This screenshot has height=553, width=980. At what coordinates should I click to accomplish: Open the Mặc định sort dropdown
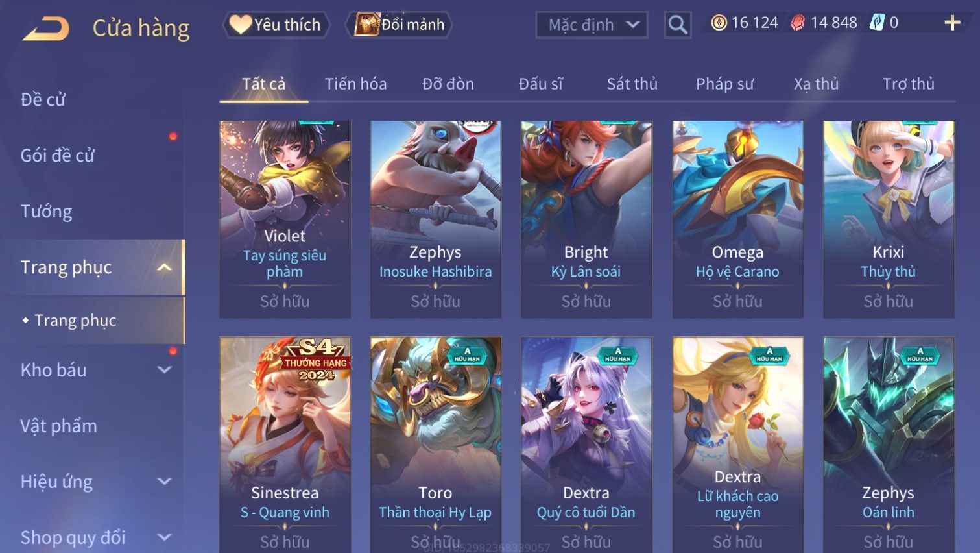tap(592, 25)
